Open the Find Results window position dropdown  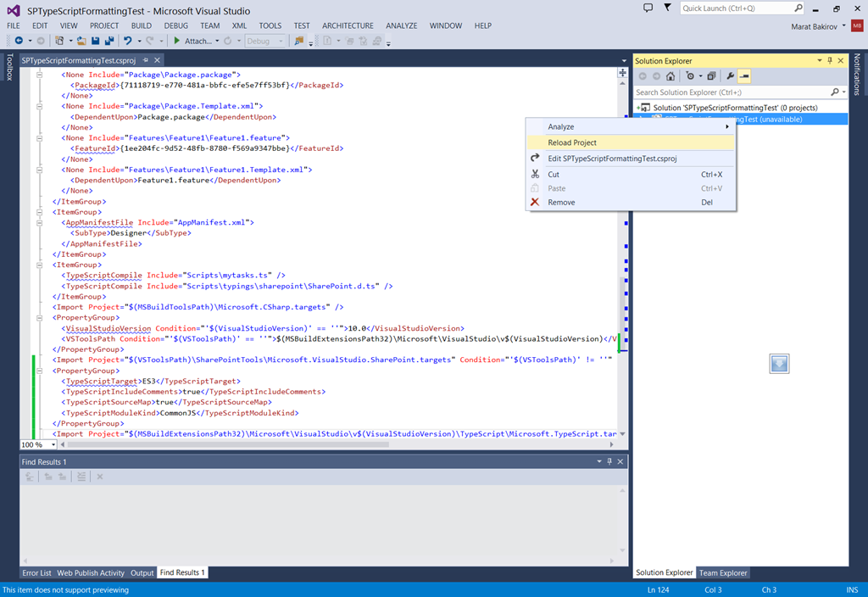point(599,461)
